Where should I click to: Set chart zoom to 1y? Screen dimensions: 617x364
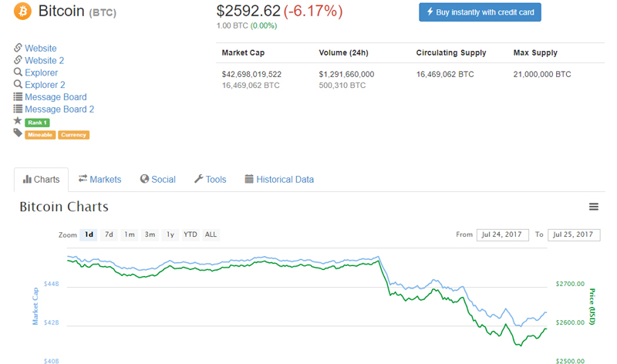[170, 234]
